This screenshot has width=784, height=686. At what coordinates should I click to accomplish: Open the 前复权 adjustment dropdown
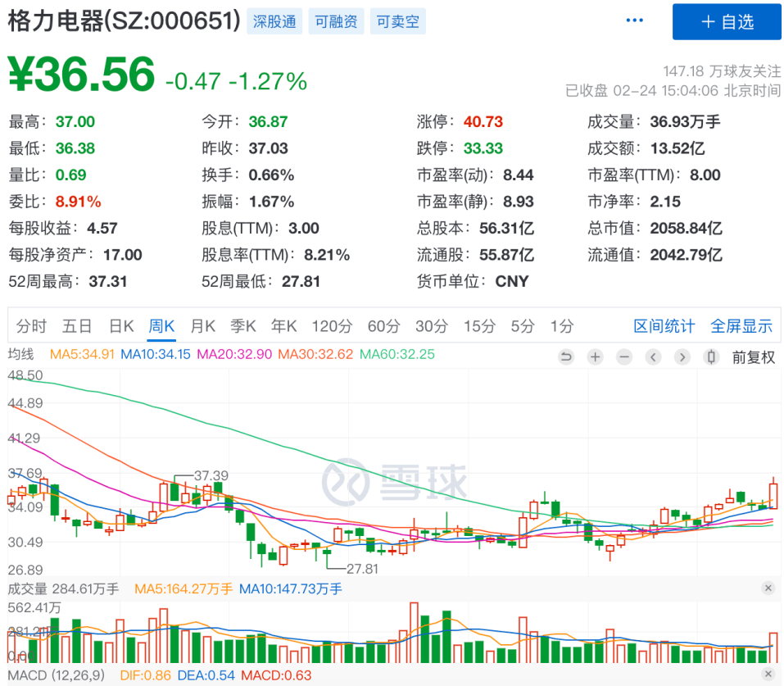[754, 357]
